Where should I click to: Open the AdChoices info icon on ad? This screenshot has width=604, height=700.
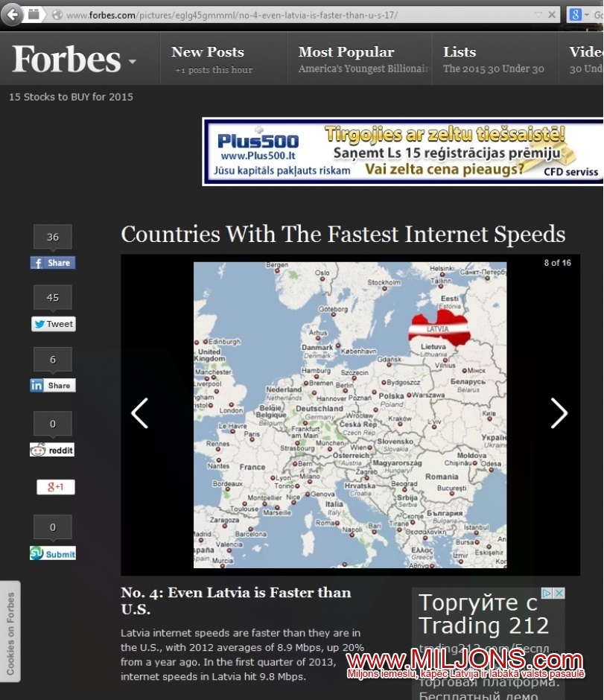[547, 594]
